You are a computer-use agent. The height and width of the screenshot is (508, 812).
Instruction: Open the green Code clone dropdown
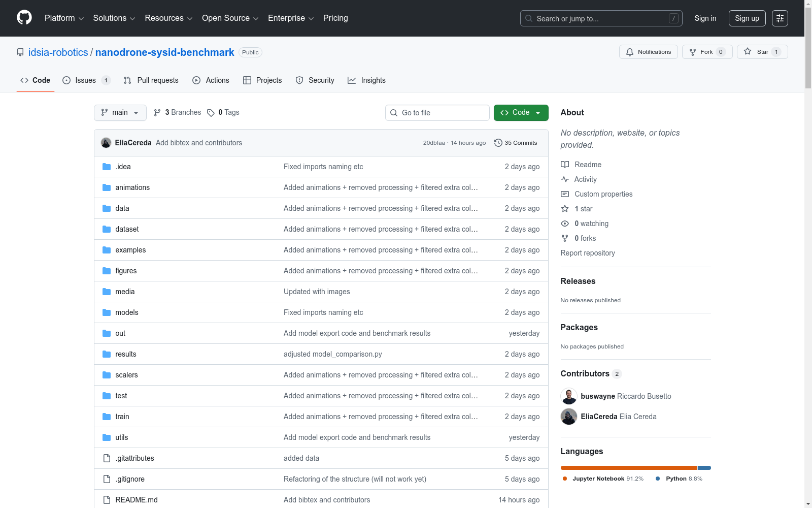tap(521, 113)
